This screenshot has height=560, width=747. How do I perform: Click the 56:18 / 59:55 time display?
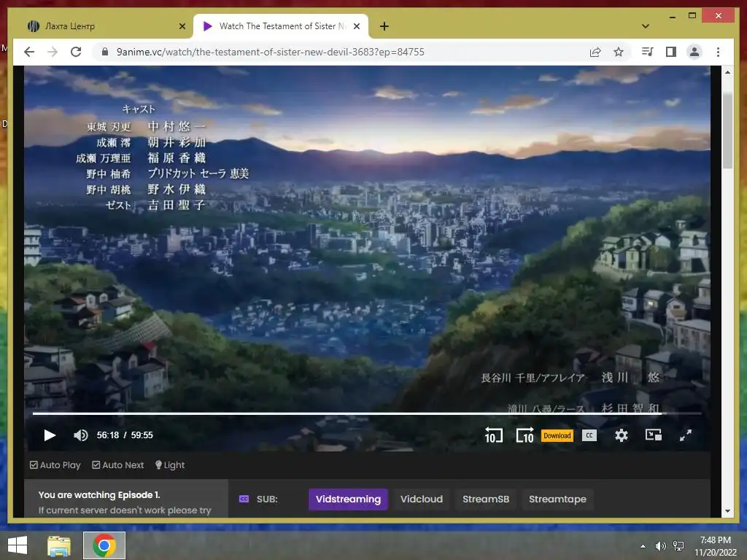(125, 435)
